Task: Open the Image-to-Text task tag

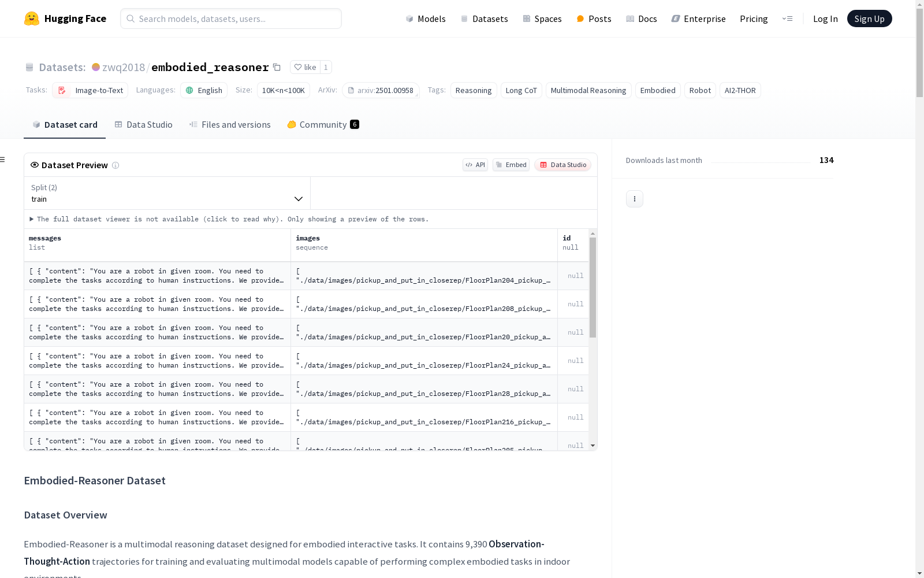Action: [x=90, y=90]
